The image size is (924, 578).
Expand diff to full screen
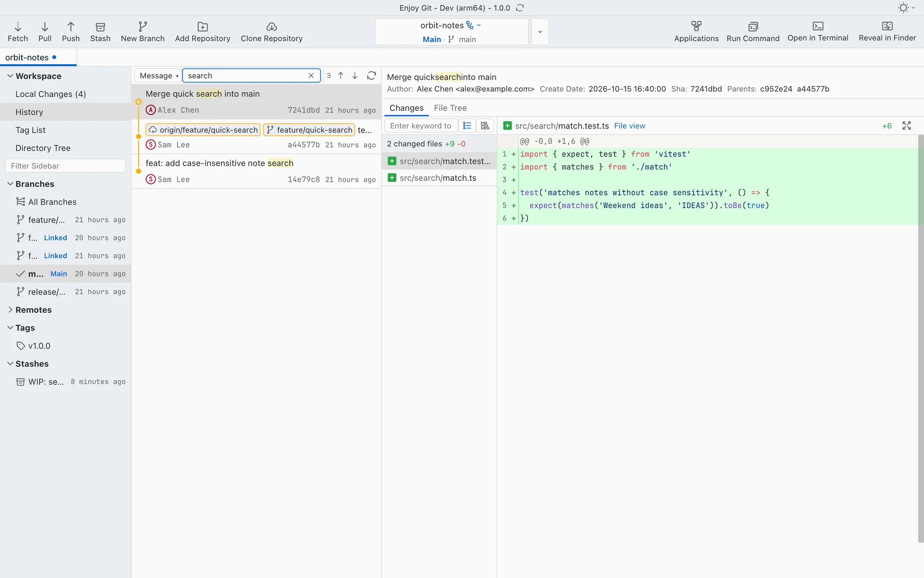906,125
